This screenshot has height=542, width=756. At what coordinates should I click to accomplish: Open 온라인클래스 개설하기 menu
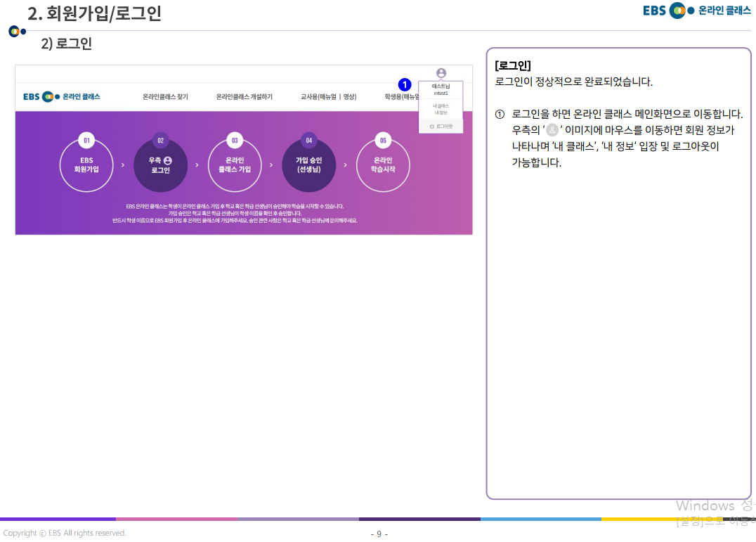click(x=244, y=97)
